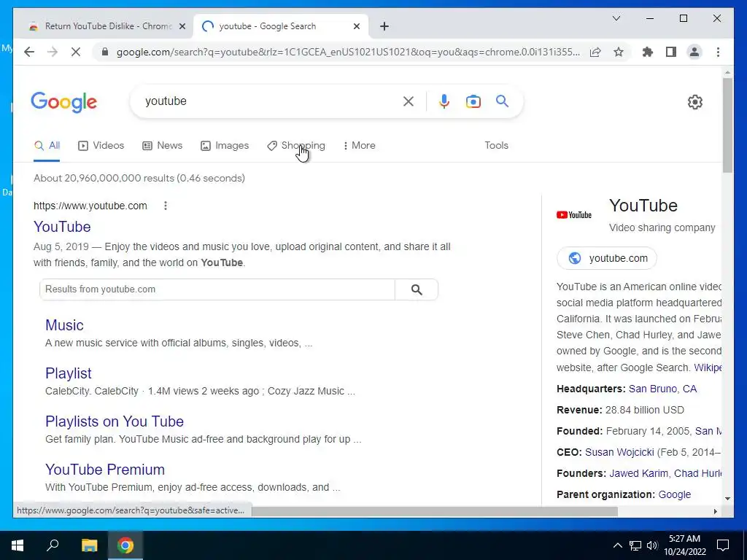Open the three-dot menu beside youtube.com result

[x=166, y=206]
